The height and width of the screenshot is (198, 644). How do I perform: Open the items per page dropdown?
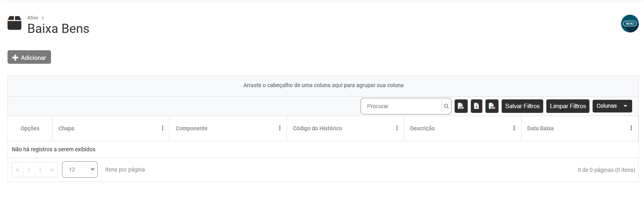(80, 169)
